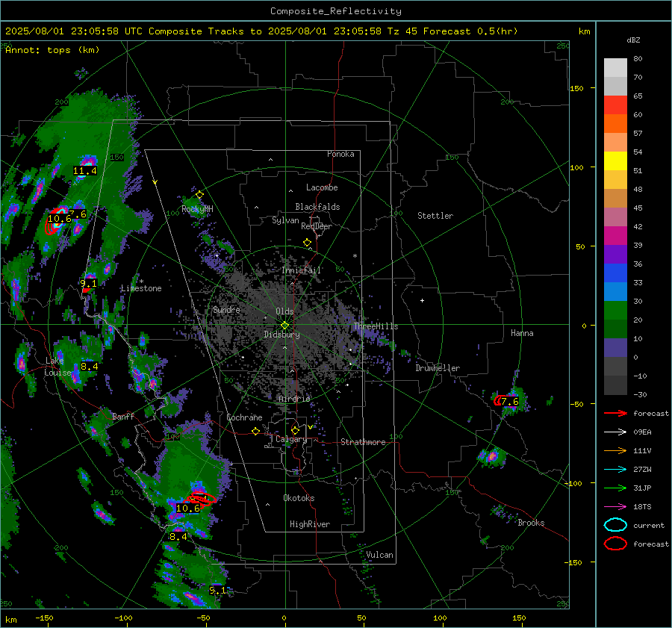Image resolution: width=672 pixels, height=628 pixels.
Task: Click the Composite_Reflectivity title
Action: click(335, 11)
